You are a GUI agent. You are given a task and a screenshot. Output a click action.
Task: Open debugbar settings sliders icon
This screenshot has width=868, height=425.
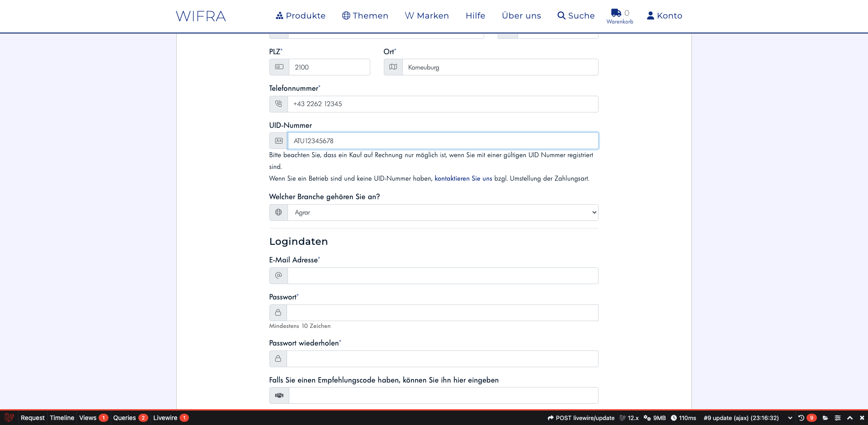[838, 418]
